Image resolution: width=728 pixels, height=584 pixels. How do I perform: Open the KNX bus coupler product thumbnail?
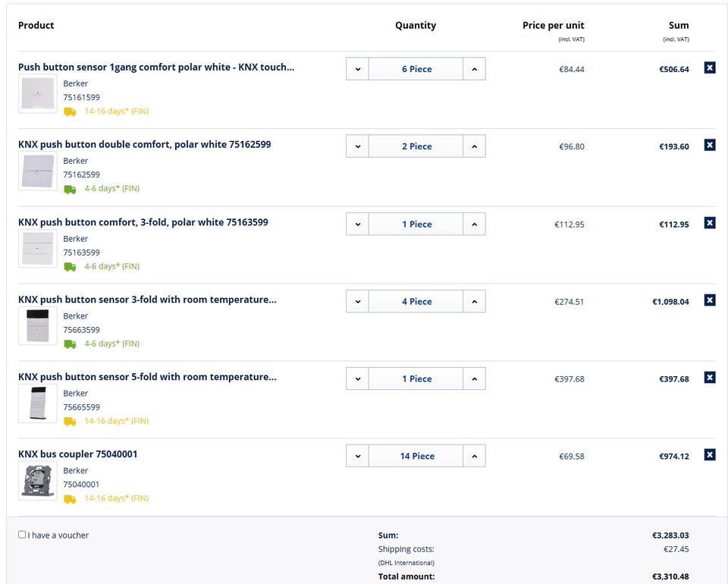coord(37,479)
